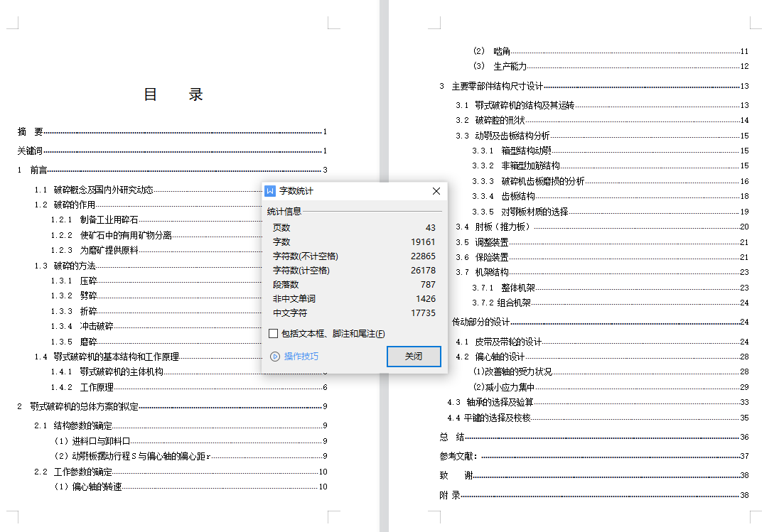Click entry 3.5 调整装置

[602, 242]
